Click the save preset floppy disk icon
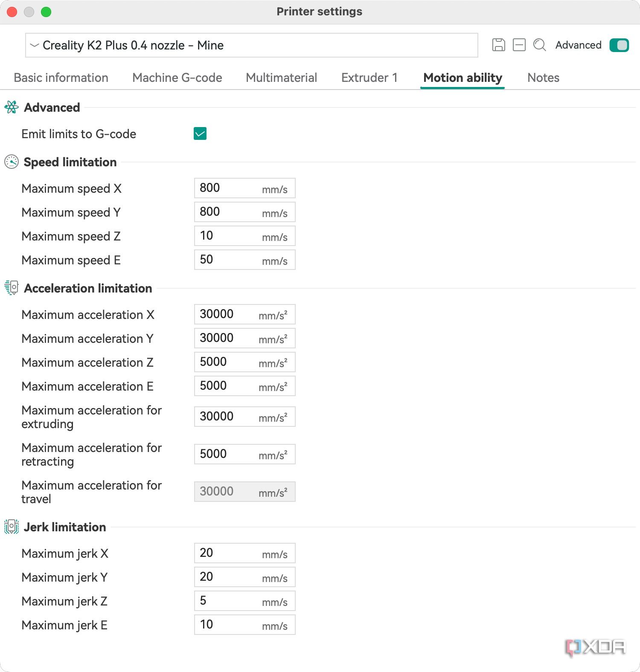The width and height of the screenshot is (640, 672). [x=498, y=45]
